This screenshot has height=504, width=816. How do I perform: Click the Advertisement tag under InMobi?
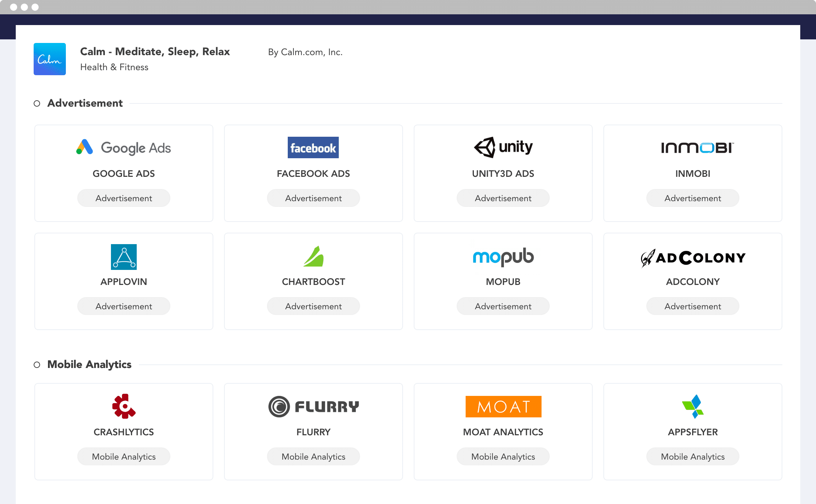(x=693, y=198)
